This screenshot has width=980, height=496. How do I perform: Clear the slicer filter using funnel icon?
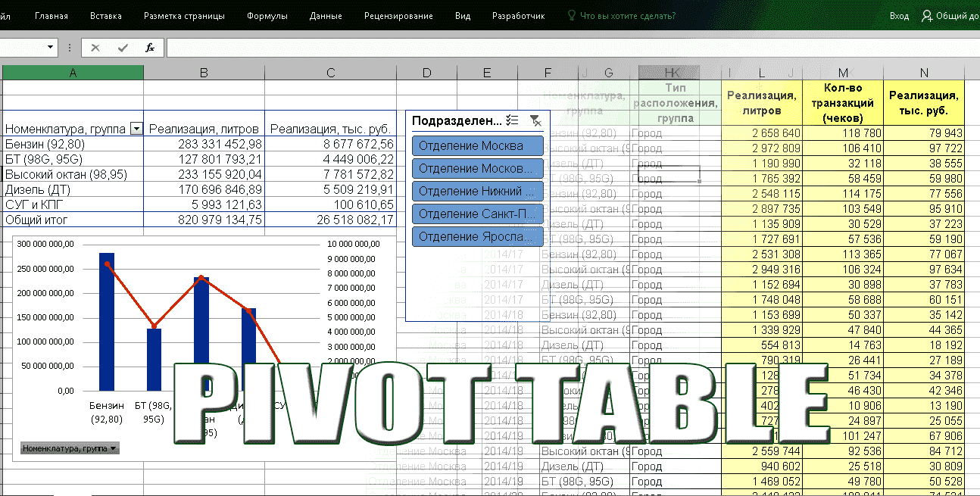point(535,120)
